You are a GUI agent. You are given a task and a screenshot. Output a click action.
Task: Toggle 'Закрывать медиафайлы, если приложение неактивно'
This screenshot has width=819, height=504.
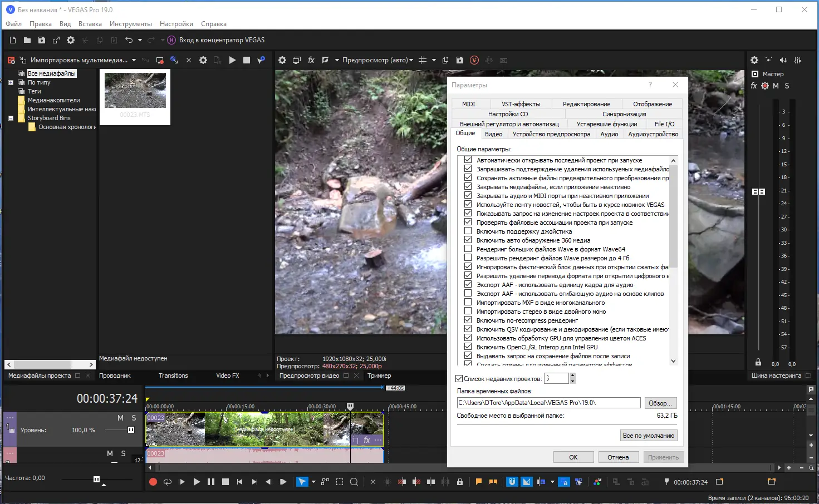click(468, 187)
